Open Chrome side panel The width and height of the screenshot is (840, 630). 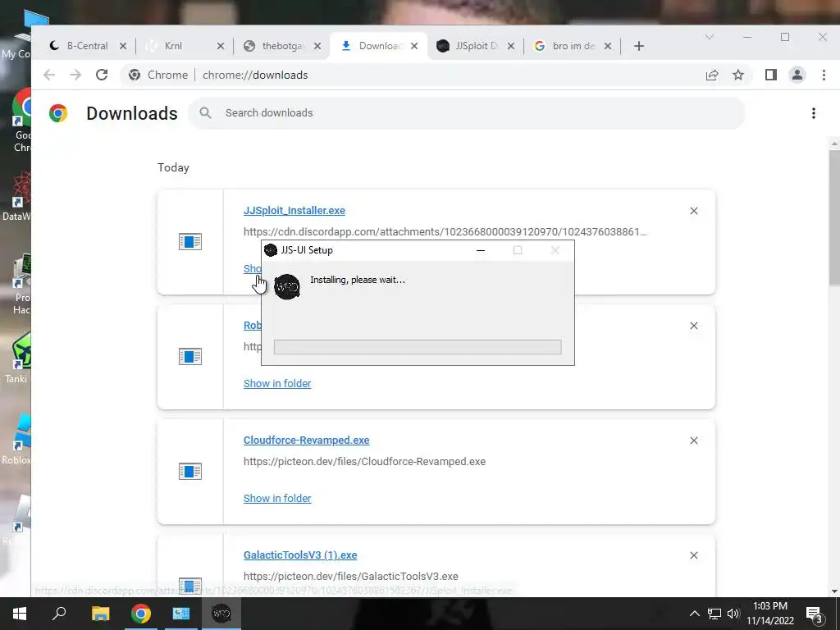[x=771, y=75]
